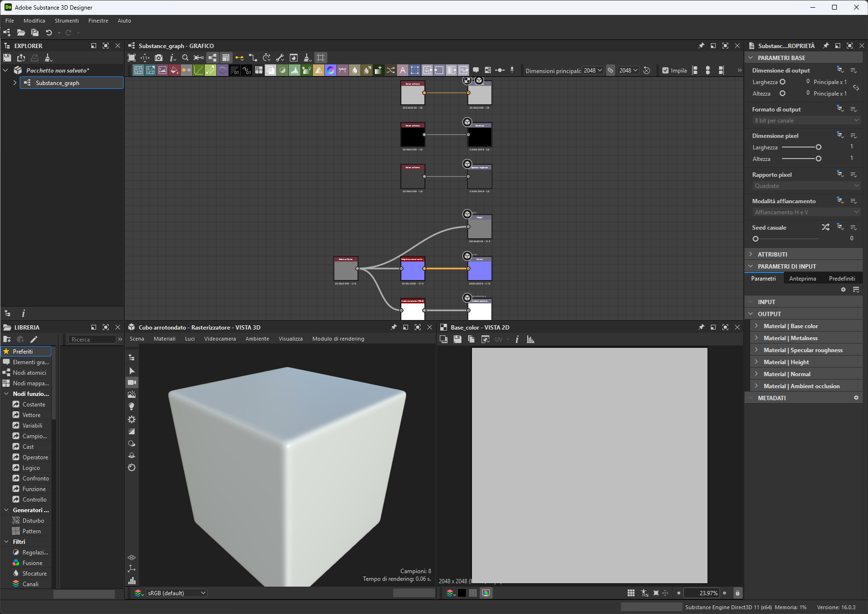
Task: Click the floppy disk save icon in Explorer panel
Action: 7,58
